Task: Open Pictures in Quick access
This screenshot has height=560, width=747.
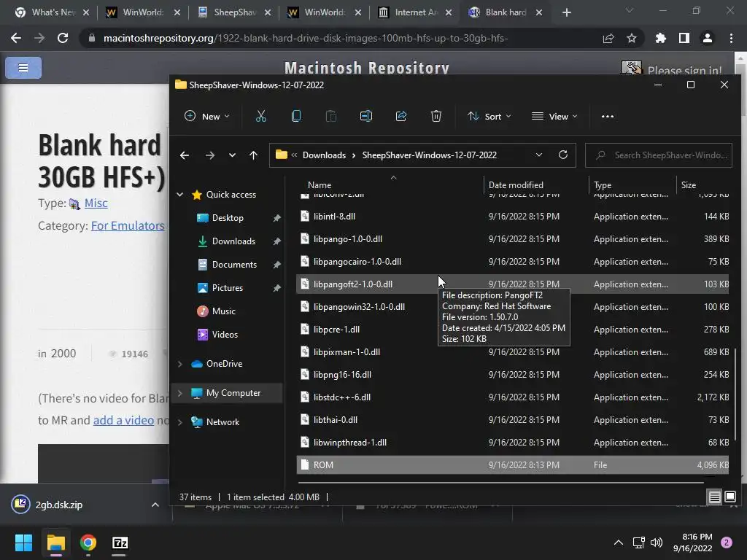Action: pos(228,287)
